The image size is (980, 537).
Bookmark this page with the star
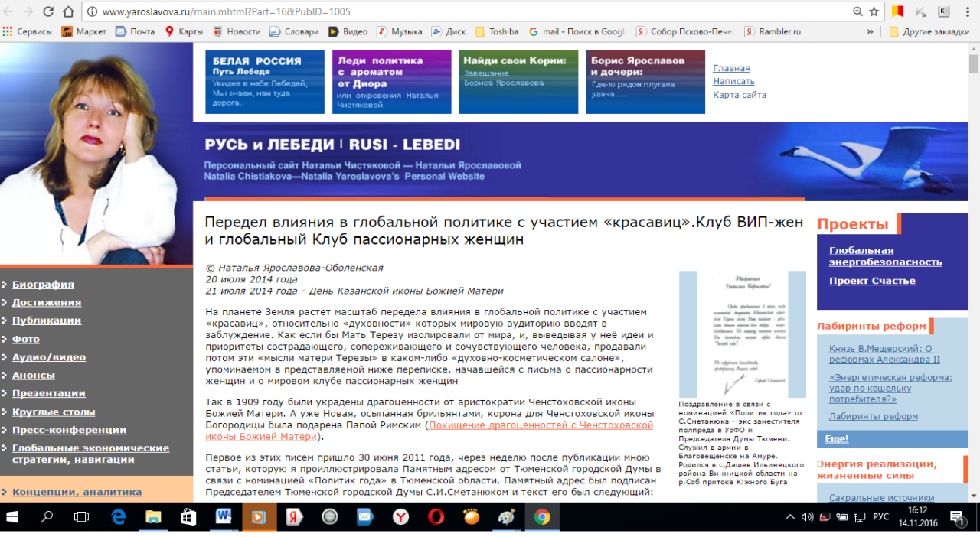(874, 12)
